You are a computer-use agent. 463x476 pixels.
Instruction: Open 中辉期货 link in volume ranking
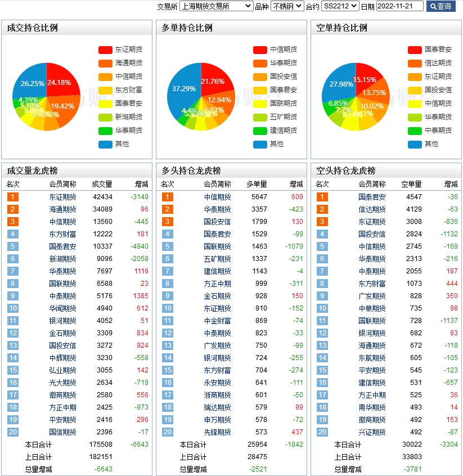click(x=62, y=358)
